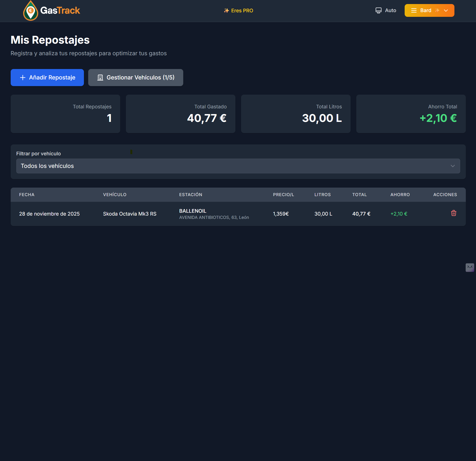This screenshot has width=476, height=461.
Task: Click the TOTAL column header
Action: tap(359, 194)
